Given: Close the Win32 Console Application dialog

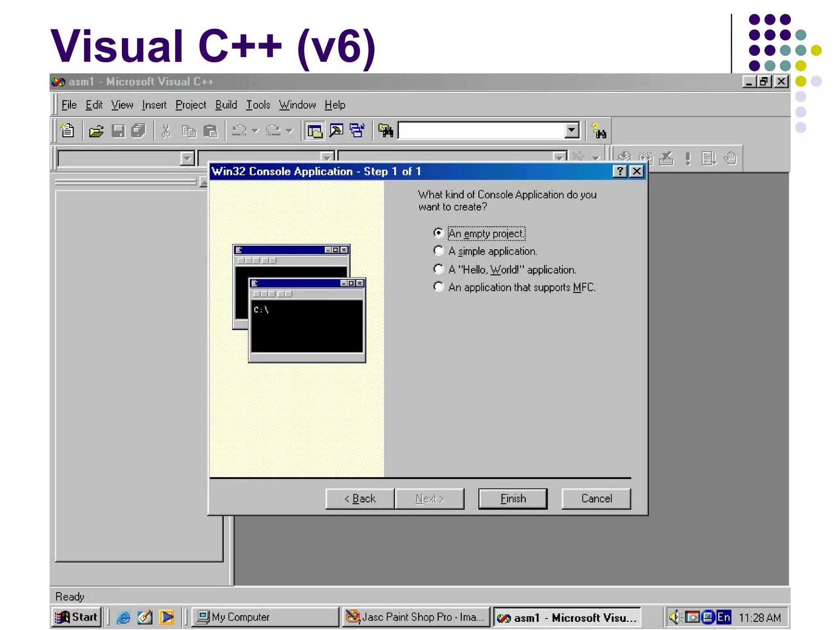Looking at the screenshot, I should coord(637,171).
